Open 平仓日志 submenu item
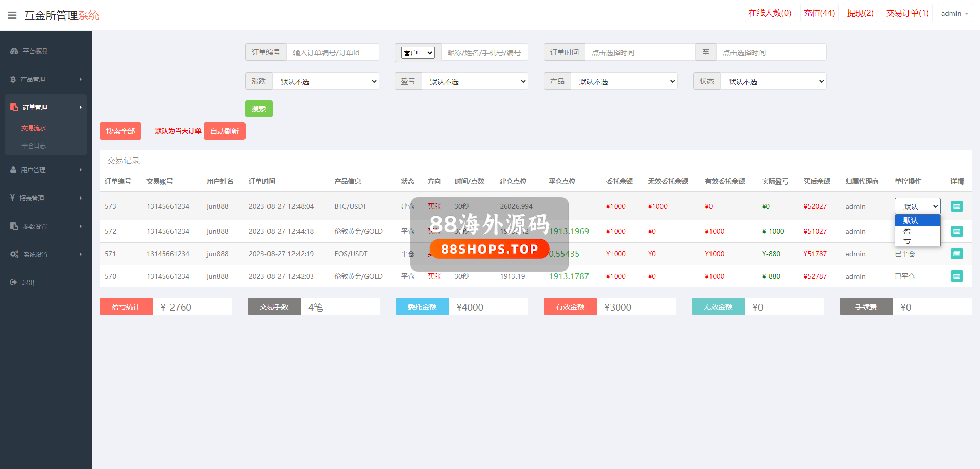The image size is (980, 469). [x=34, y=146]
